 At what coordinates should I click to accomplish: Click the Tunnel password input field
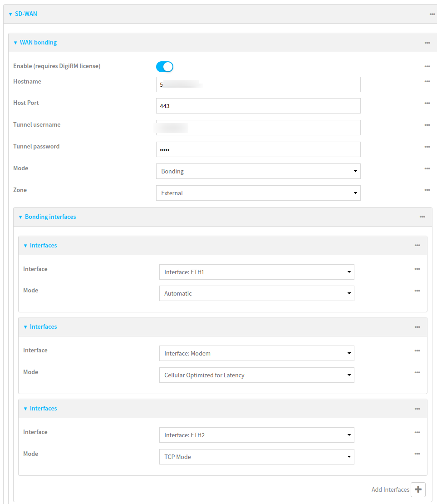coord(258,149)
